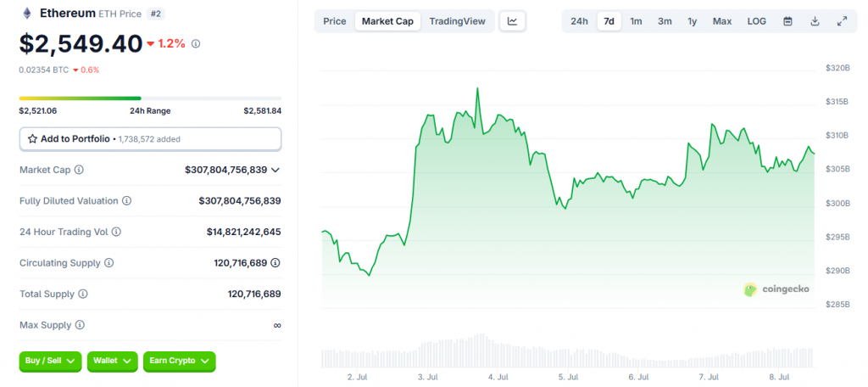Click the volume bars below chart
The height and width of the screenshot is (387, 868).
click(x=567, y=351)
